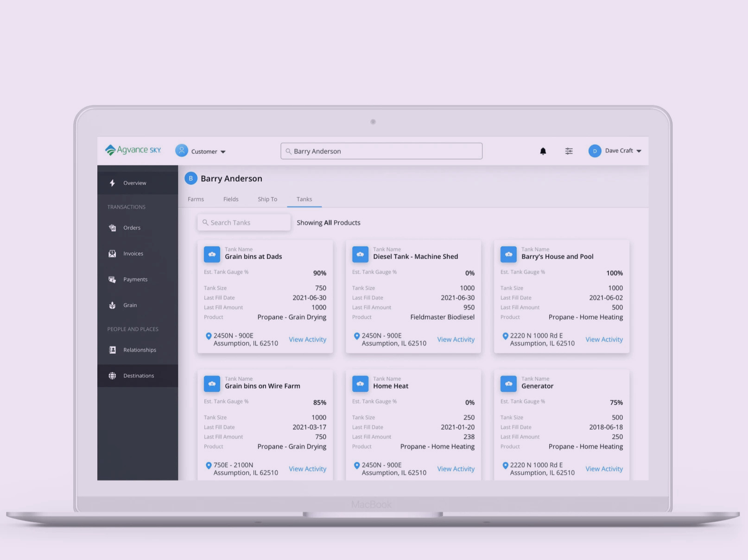Click the Invoices sidebar icon
The image size is (748, 560).
(112, 254)
